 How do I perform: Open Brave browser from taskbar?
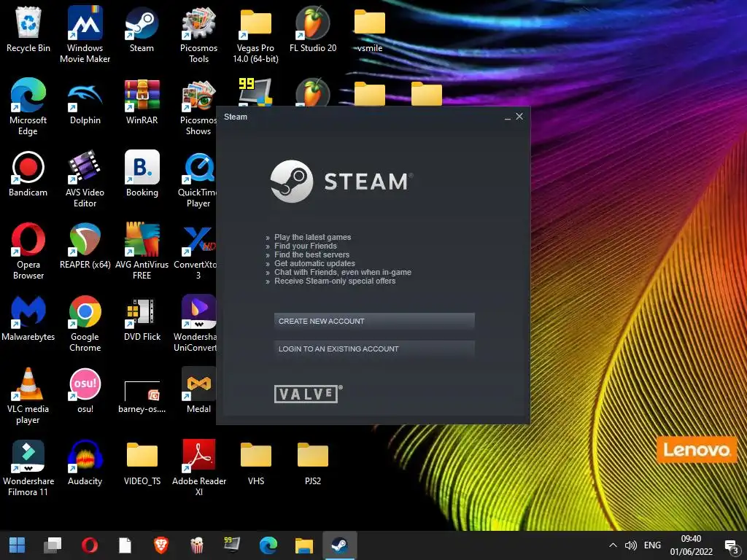click(160, 545)
